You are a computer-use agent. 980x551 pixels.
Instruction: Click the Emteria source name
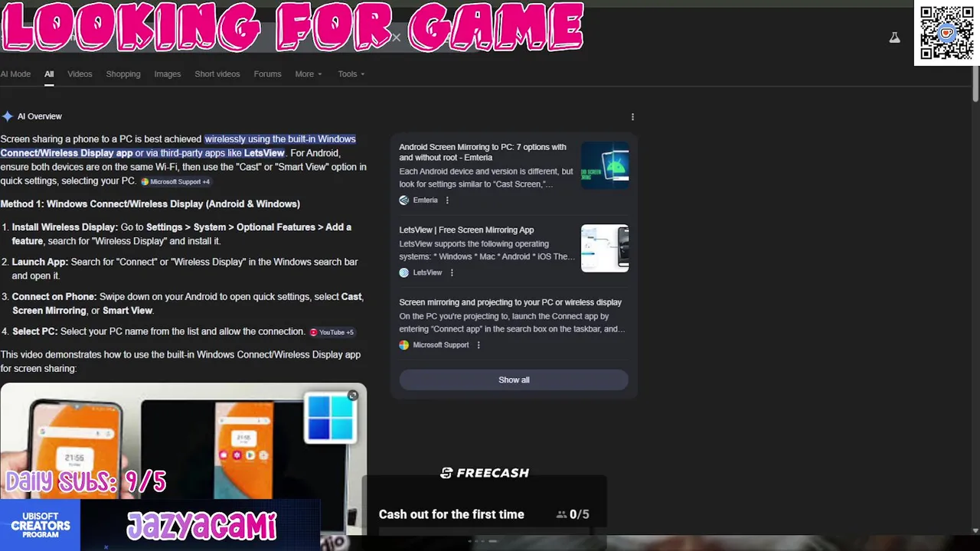(x=425, y=201)
